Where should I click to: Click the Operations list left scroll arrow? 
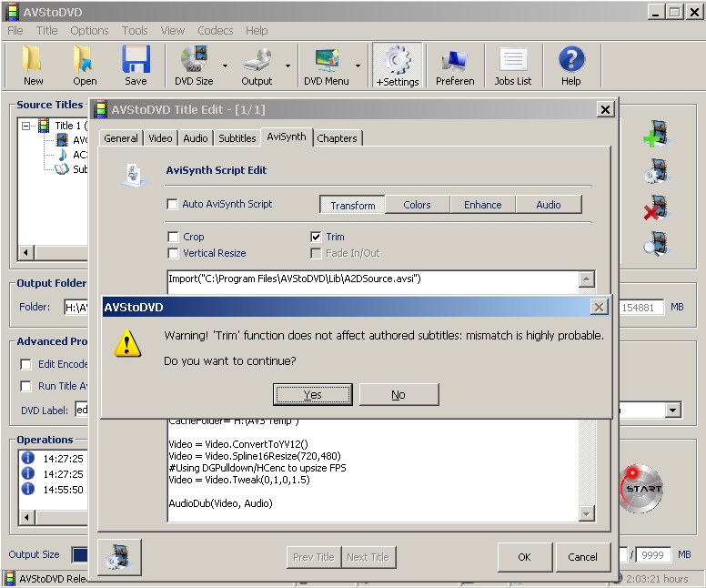coord(27,517)
